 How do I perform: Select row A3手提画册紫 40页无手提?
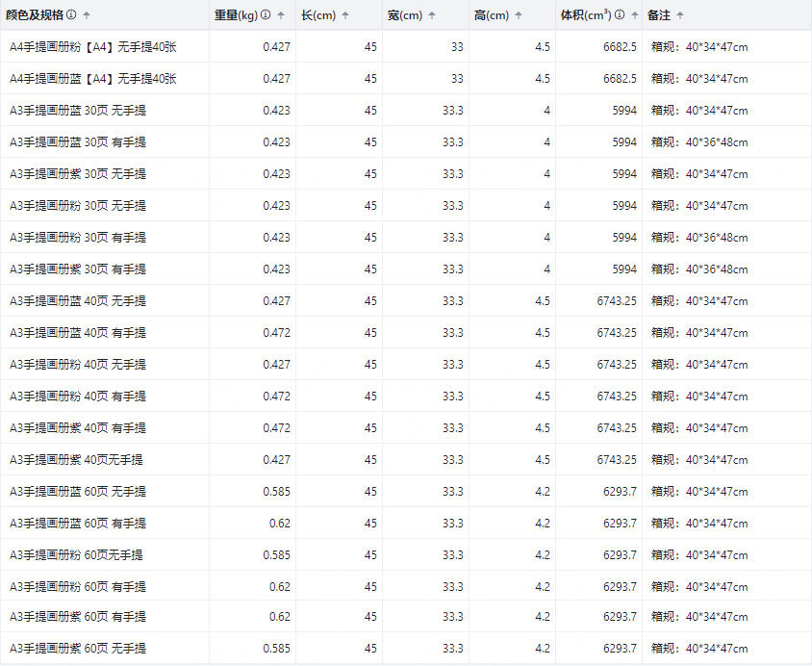pos(406,459)
